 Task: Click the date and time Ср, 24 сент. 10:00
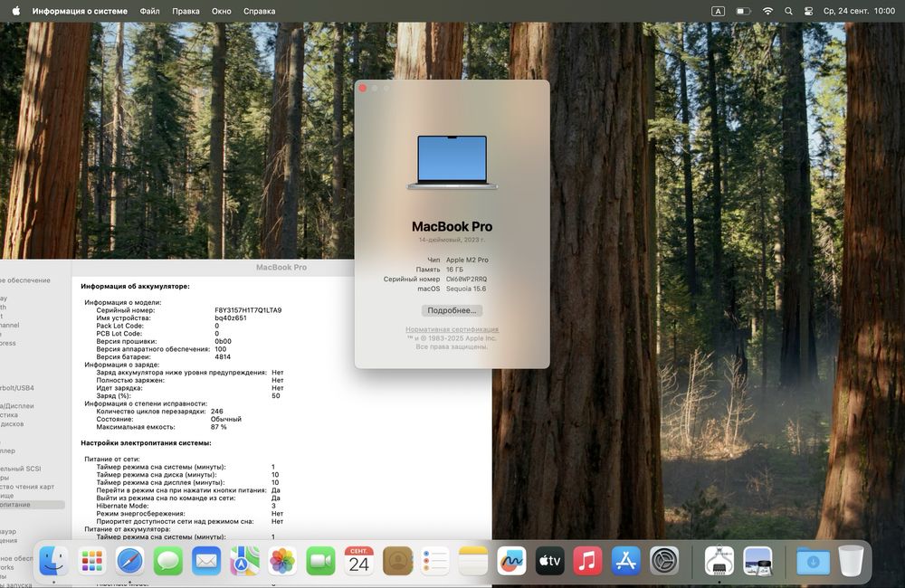(x=859, y=11)
